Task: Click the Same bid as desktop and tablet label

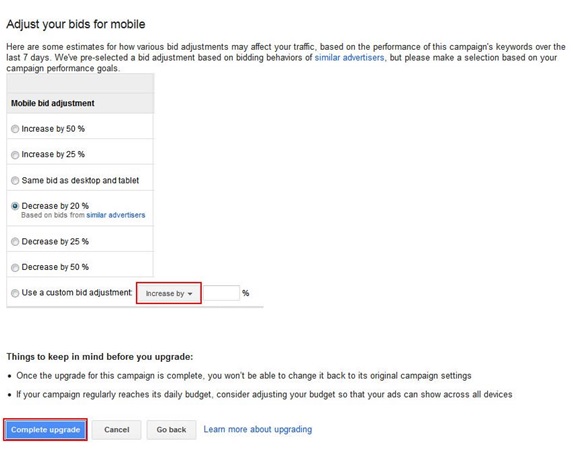Action: coord(80,180)
